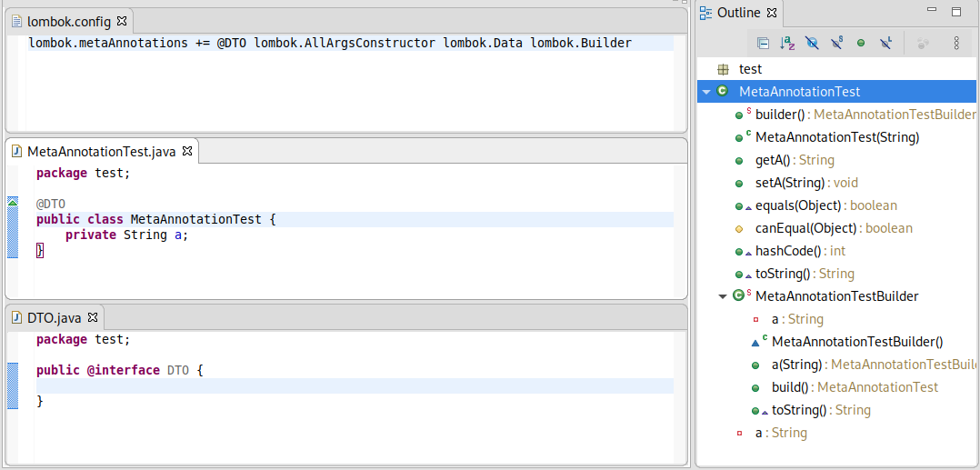Click the blue triangle icon of MetaAnnotationTestBuilder()
The width and height of the screenshot is (980, 470).
755,343
